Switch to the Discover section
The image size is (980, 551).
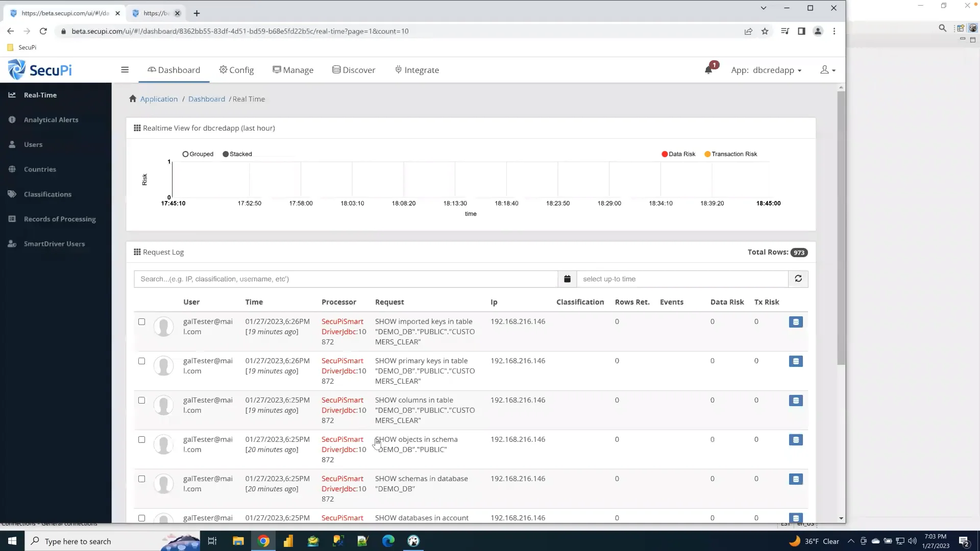pos(354,70)
